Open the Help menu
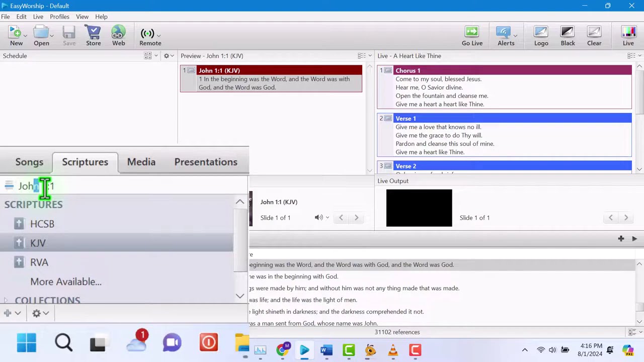This screenshot has height=362, width=644. click(x=101, y=17)
